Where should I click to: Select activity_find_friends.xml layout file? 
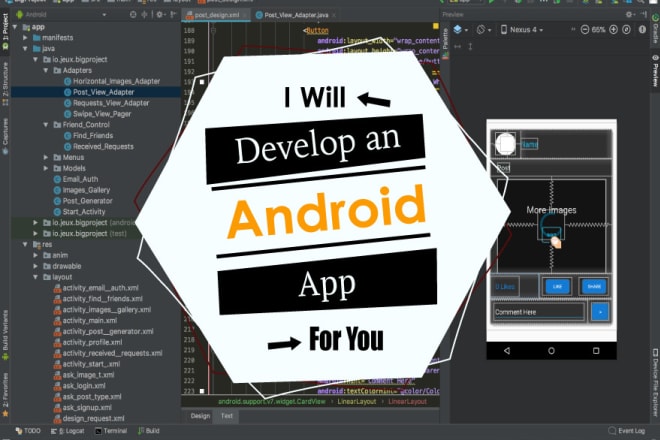pos(98,299)
